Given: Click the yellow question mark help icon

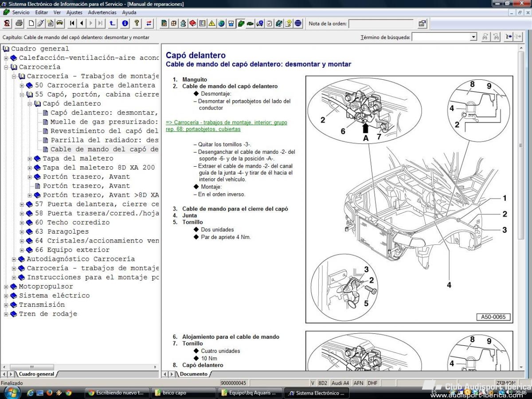Looking at the screenshot, I should (x=137, y=23).
